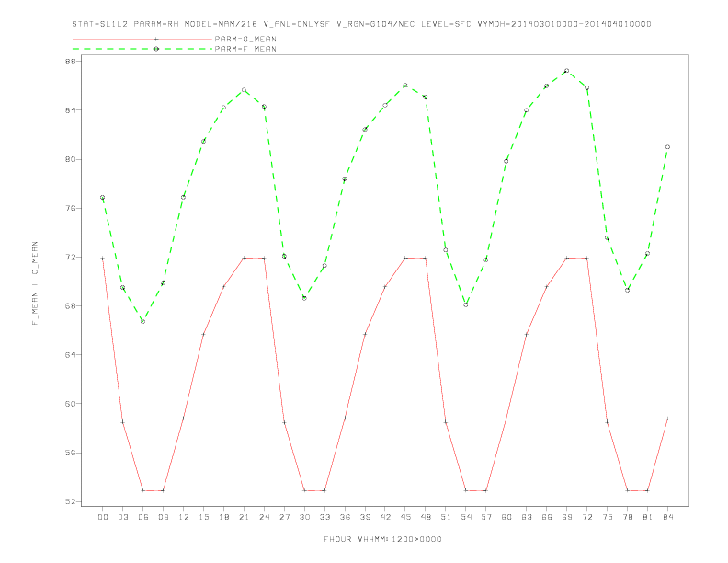728x563 pixels.
Task: Click x-axis forecast hour label 30
Action: 304,517
